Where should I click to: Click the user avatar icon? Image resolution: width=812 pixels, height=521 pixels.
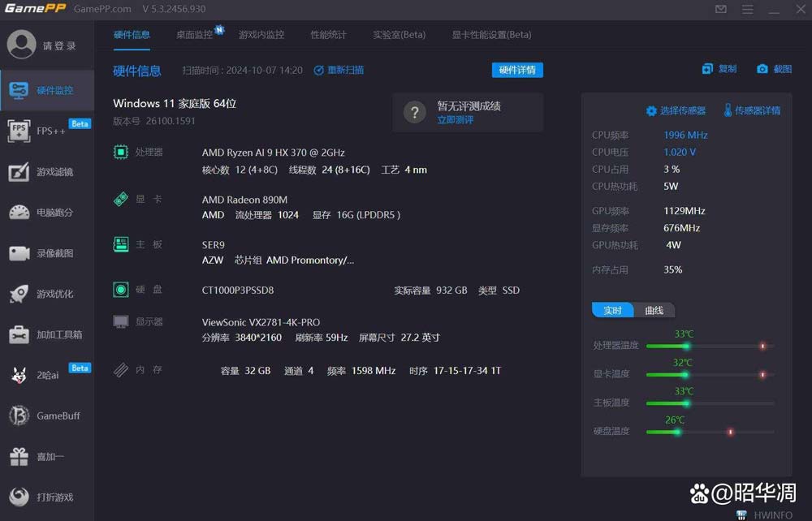(21, 45)
